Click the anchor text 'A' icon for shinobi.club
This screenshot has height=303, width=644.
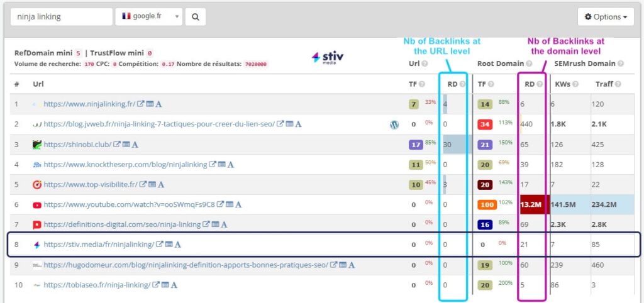tap(135, 145)
